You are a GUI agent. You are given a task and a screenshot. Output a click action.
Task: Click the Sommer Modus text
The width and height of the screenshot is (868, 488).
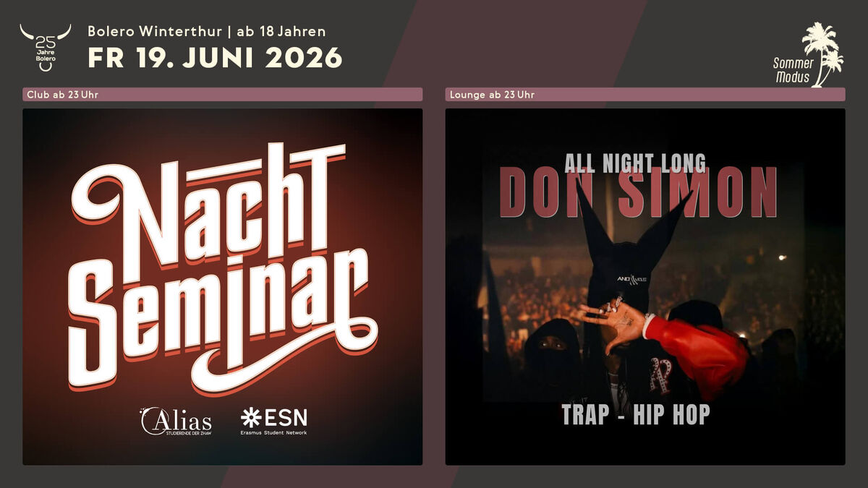(793, 70)
